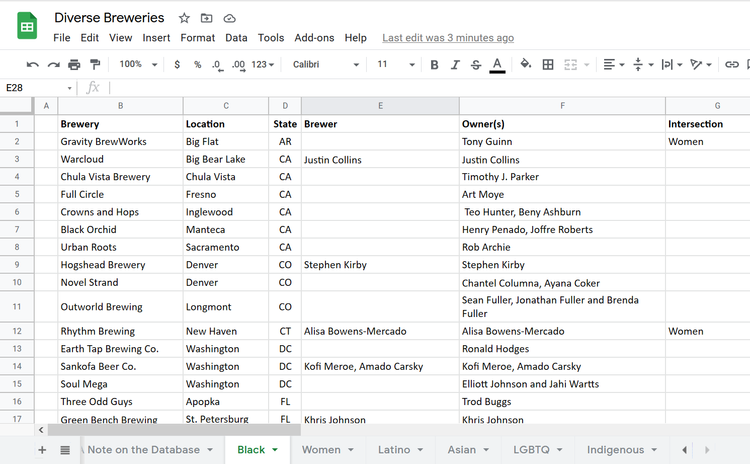Select column F header
750x464 pixels.
562,106
